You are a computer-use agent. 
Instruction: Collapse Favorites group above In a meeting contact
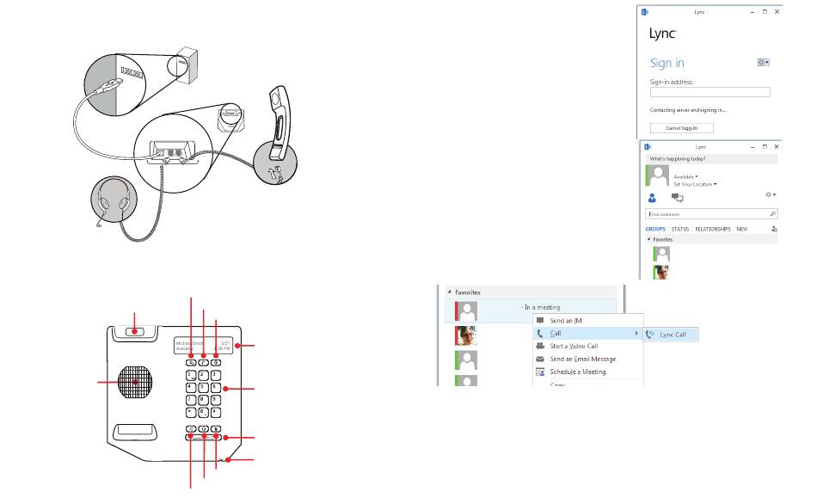click(449, 292)
